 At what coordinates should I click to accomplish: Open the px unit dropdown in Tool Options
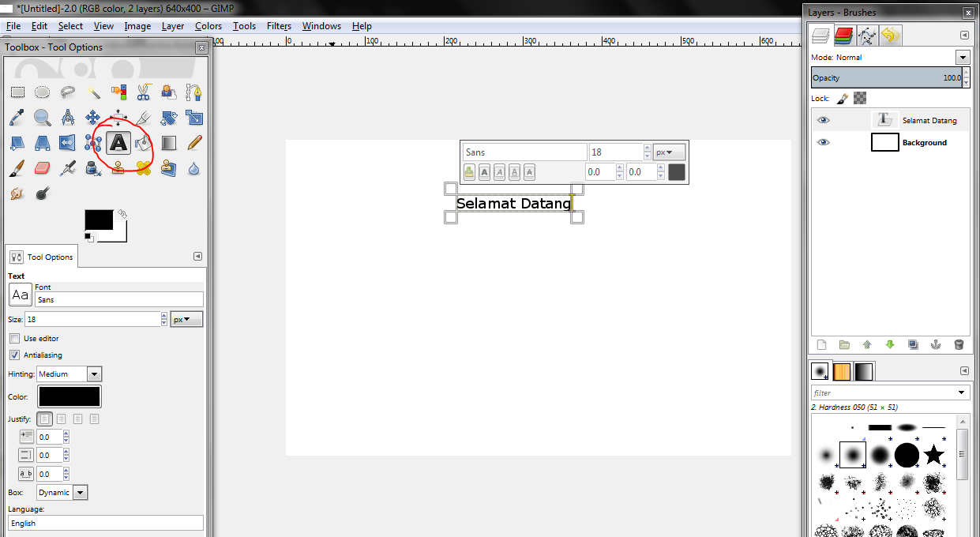pos(186,318)
